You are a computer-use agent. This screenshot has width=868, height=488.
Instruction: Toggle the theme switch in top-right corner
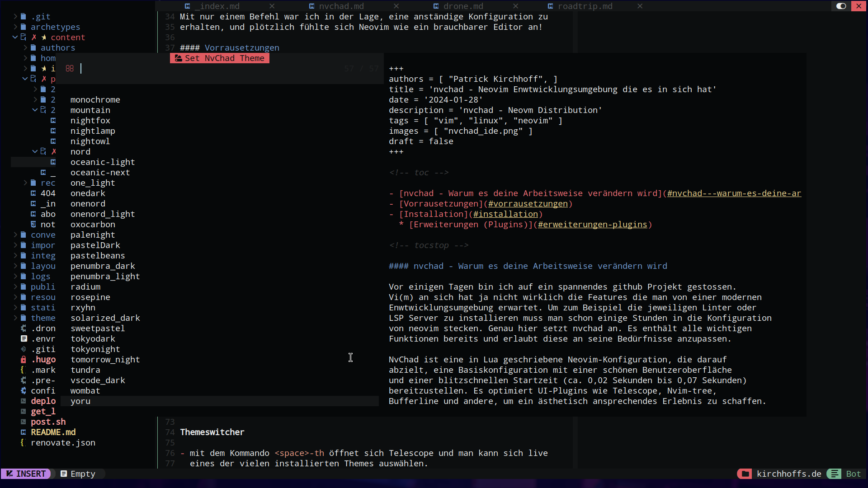(x=841, y=6)
